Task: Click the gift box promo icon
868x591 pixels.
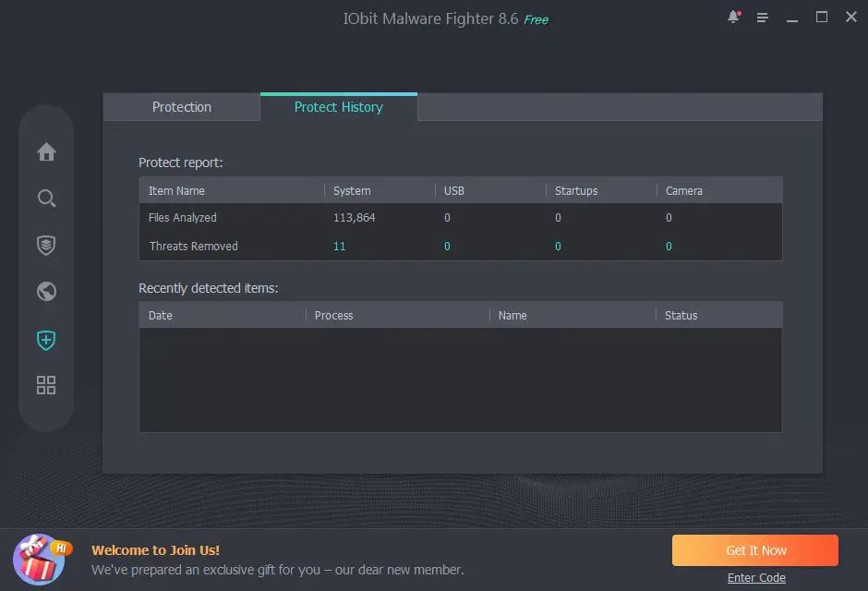Action: pos(42,560)
